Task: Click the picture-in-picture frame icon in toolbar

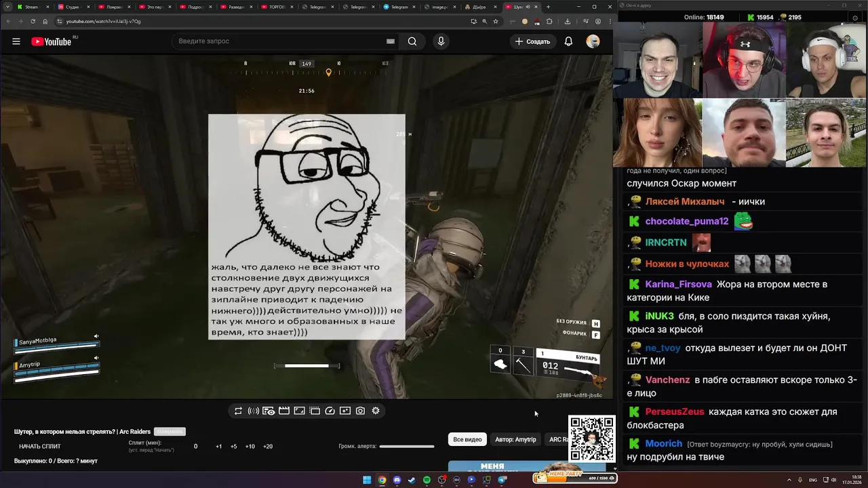Action: click(x=299, y=411)
